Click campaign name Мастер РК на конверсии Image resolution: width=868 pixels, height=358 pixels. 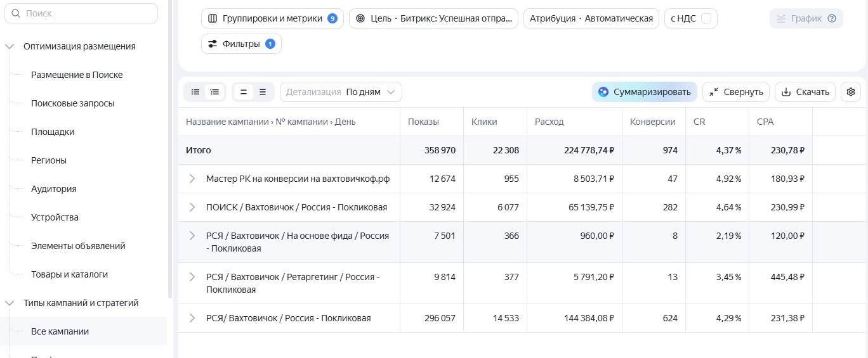(298, 179)
